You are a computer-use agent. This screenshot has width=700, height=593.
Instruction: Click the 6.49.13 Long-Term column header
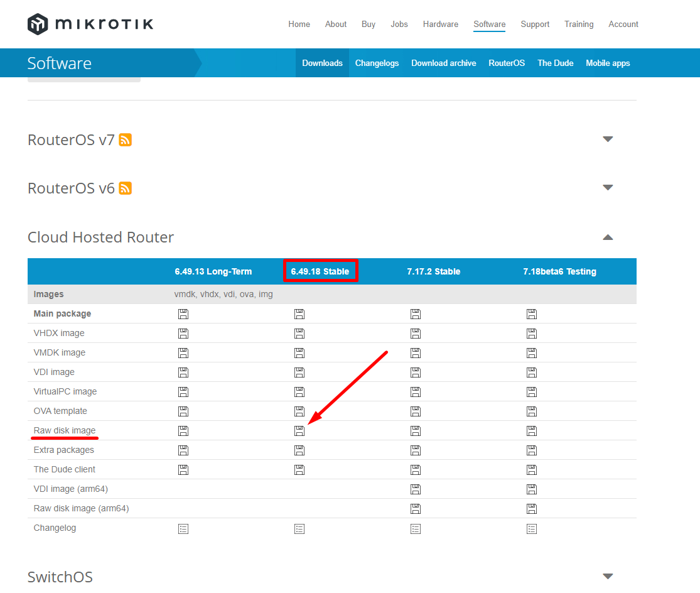pyautogui.click(x=213, y=271)
